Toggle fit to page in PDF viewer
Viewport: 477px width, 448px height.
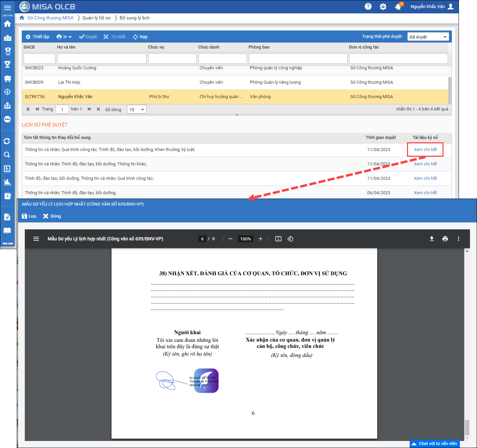(x=278, y=239)
